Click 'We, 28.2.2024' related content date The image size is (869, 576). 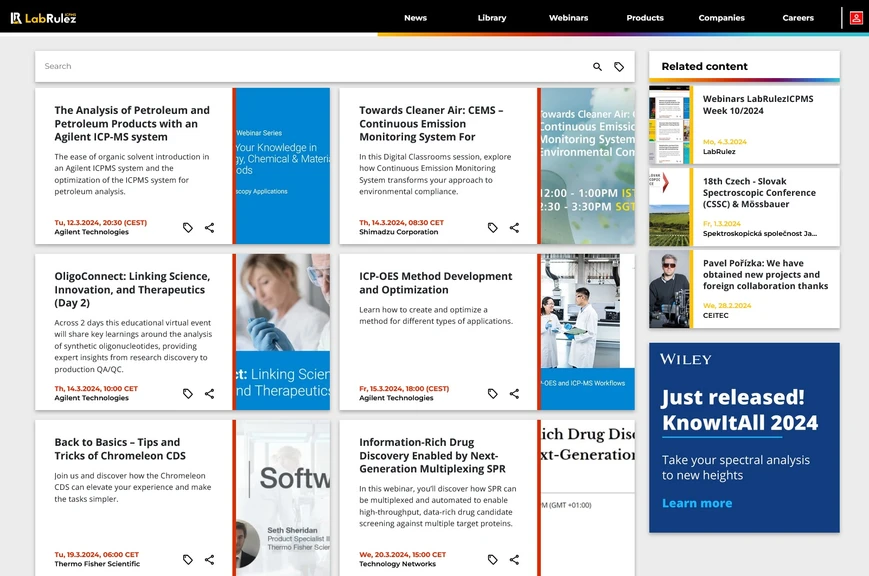click(727, 305)
